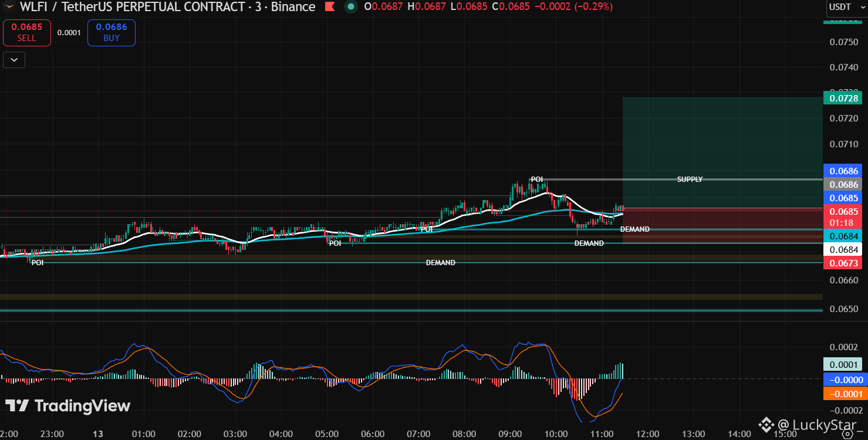Click the white 0.0684 moving average label
The height and width of the screenshot is (440, 868).
842,249
